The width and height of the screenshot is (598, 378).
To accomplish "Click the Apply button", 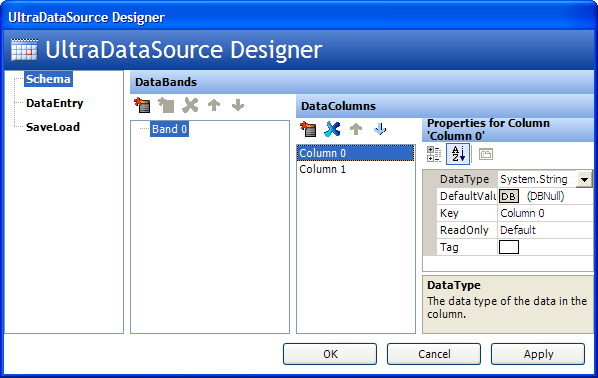I will (x=538, y=354).
